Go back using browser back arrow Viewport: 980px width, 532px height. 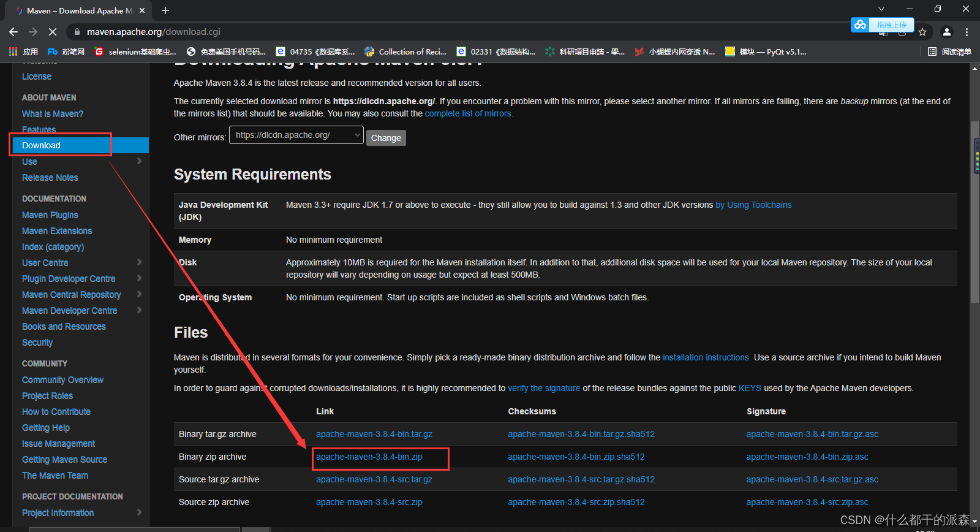[x=13, y=32]
